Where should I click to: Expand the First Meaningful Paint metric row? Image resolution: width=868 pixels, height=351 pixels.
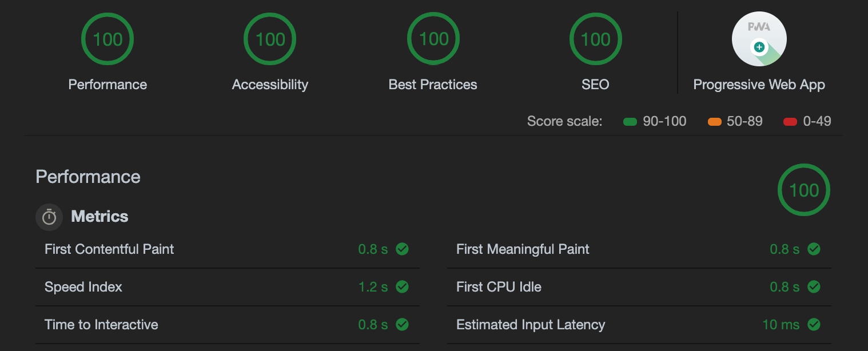point(639,249)
